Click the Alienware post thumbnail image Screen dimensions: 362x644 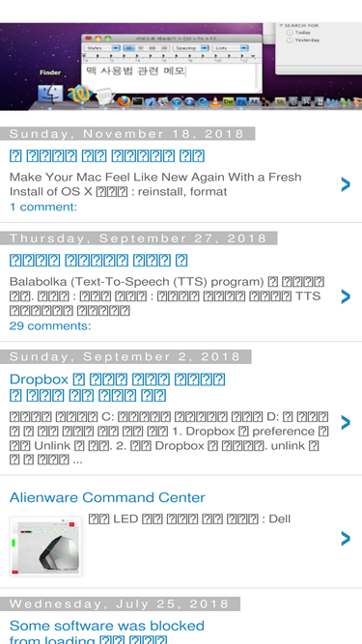(45, 546)
